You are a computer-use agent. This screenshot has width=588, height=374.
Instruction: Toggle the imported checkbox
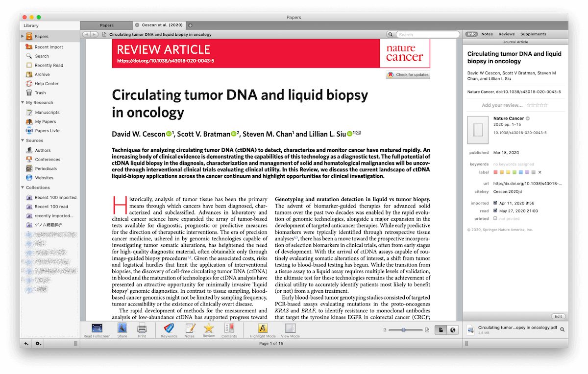coord(495,203)
